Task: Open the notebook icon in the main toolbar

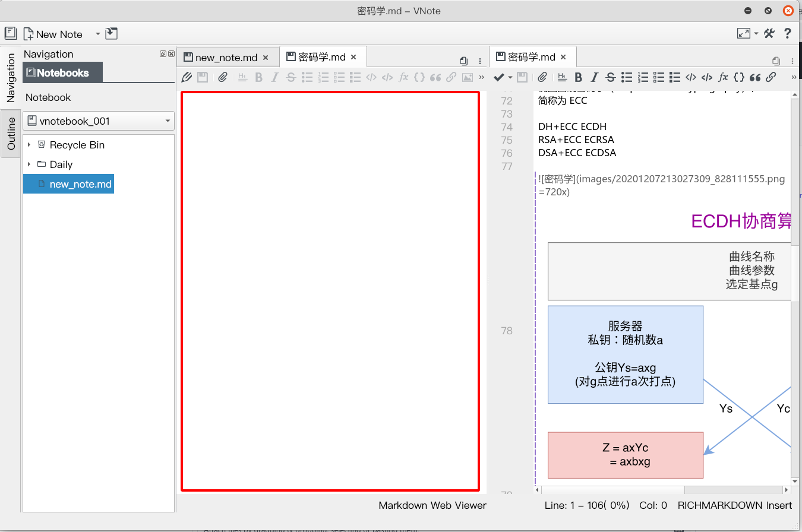Action: point(11,33)
